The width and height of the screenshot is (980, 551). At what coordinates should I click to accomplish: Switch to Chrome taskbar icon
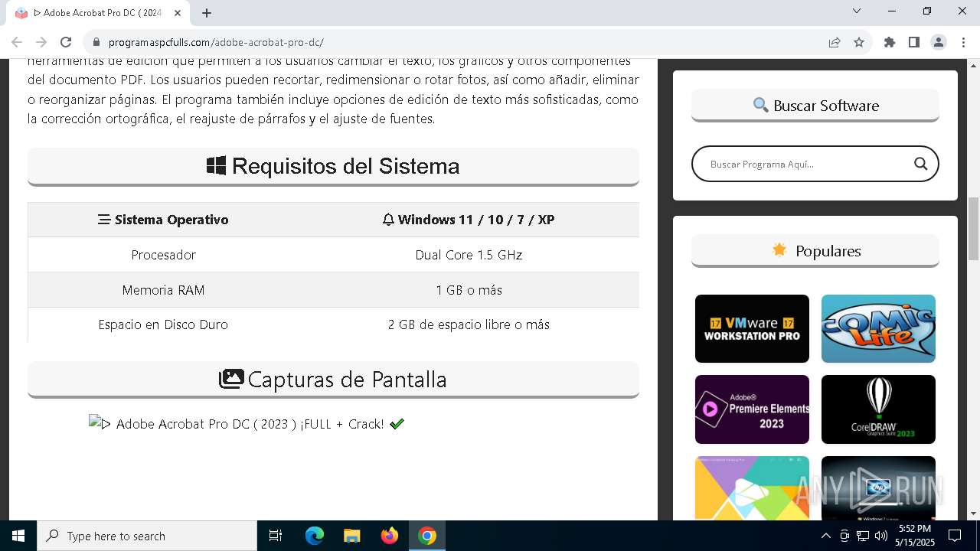pos(427,536)
